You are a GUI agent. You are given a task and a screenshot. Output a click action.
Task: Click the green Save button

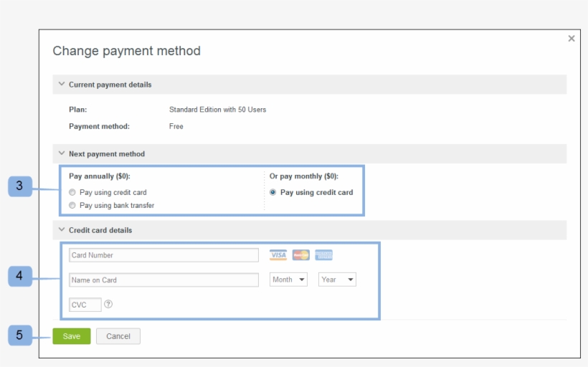click(72, 336)
